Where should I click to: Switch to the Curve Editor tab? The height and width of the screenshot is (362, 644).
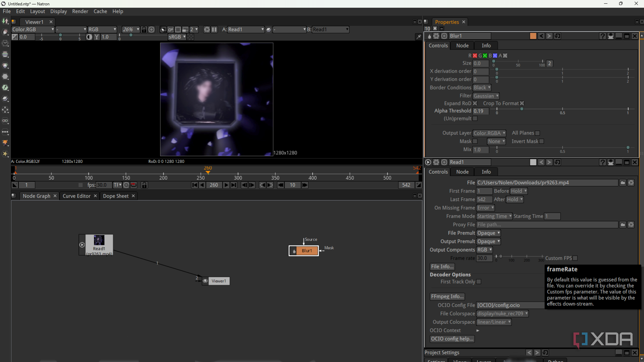(76, 196)
